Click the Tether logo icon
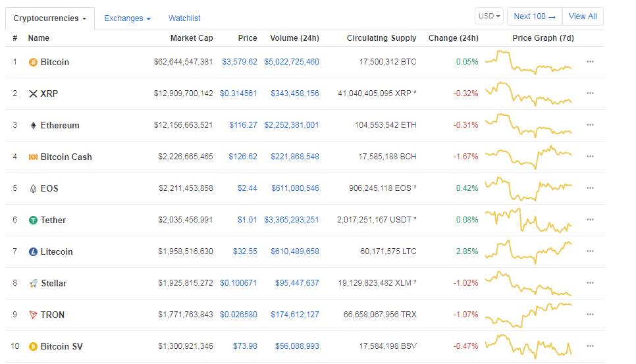Viewport: 636px width, 364px height. click(34, 221)
